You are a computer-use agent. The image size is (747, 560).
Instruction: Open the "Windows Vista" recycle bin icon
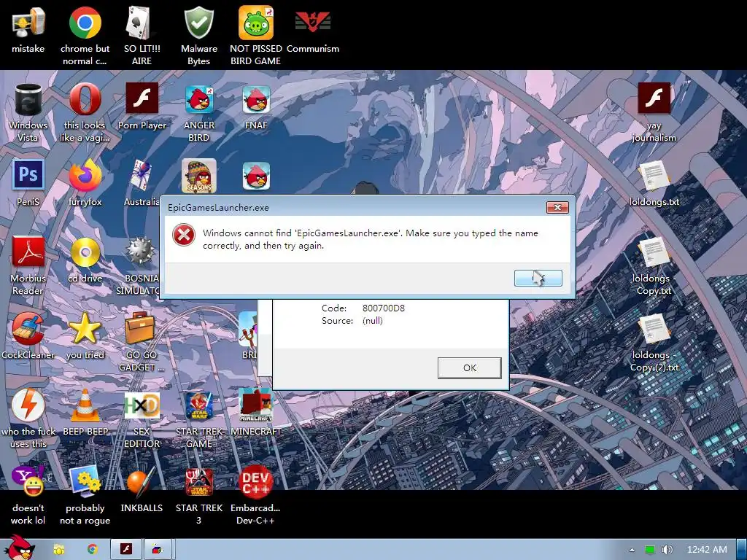[x=28, y=99]
